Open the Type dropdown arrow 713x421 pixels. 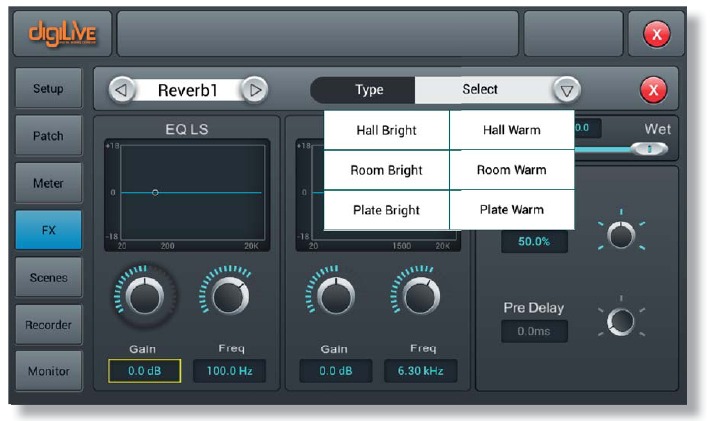567,90
